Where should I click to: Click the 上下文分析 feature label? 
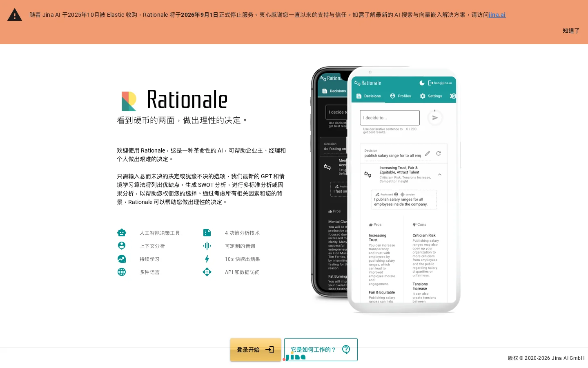152,246
